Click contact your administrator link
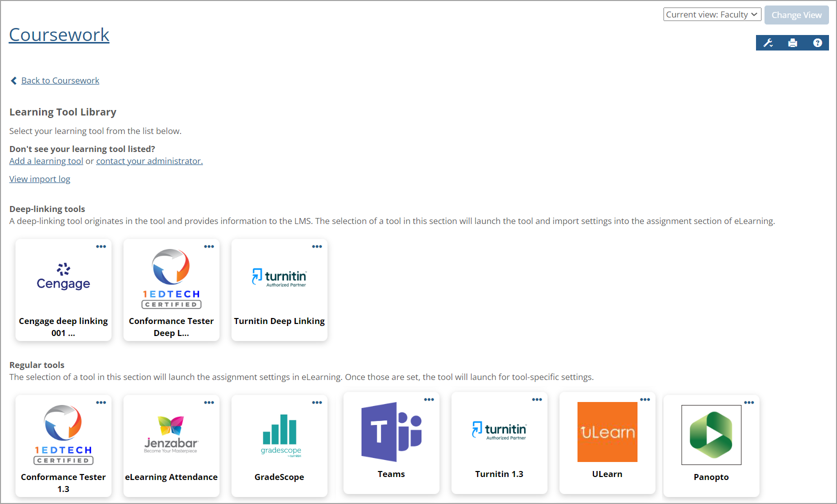This screenshot has width=837, height=504. (x=149, y=161)
